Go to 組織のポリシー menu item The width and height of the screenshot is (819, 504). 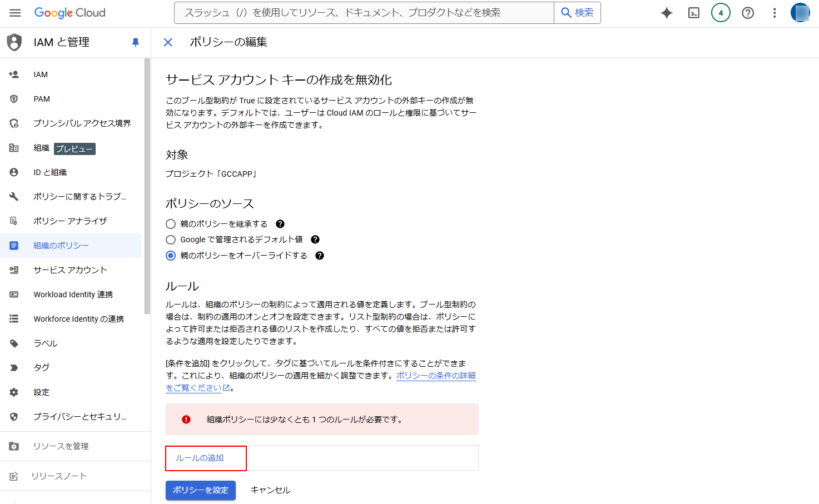[71, 246]
